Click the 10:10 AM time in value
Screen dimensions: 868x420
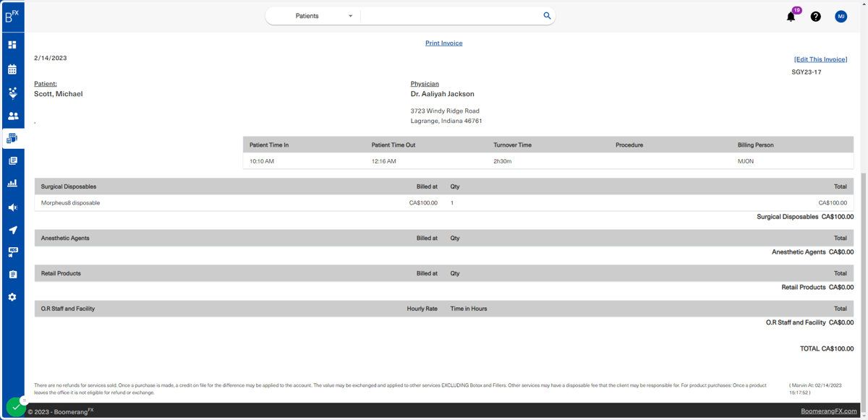pos(262,161)
